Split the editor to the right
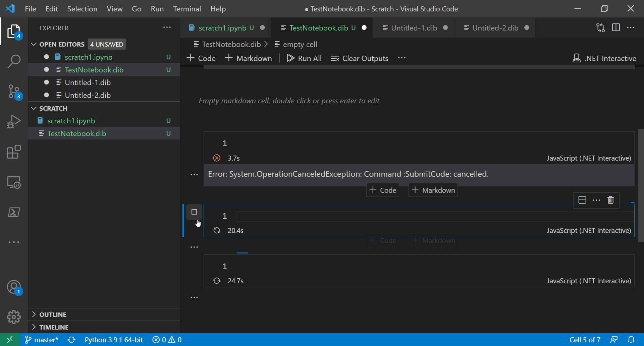The image size is (644, 346). point(616,28)
